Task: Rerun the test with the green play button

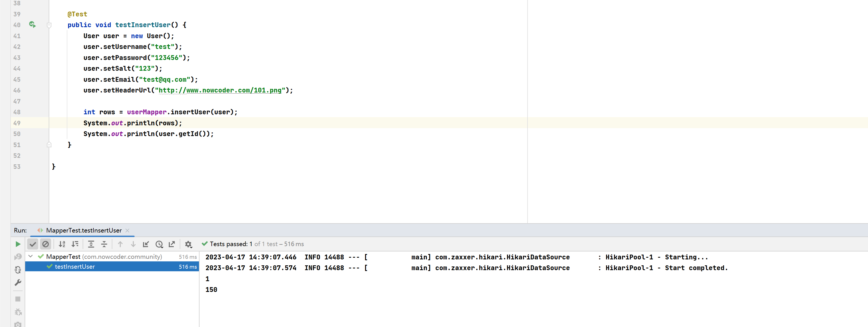Action: (18, 244)
